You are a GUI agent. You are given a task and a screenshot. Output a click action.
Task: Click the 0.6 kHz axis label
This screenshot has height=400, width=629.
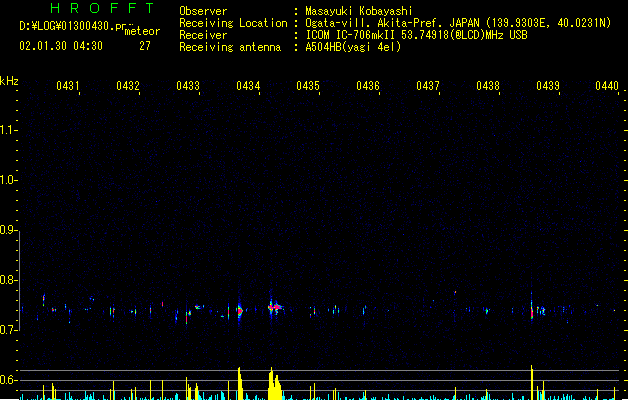click(8, 380)
